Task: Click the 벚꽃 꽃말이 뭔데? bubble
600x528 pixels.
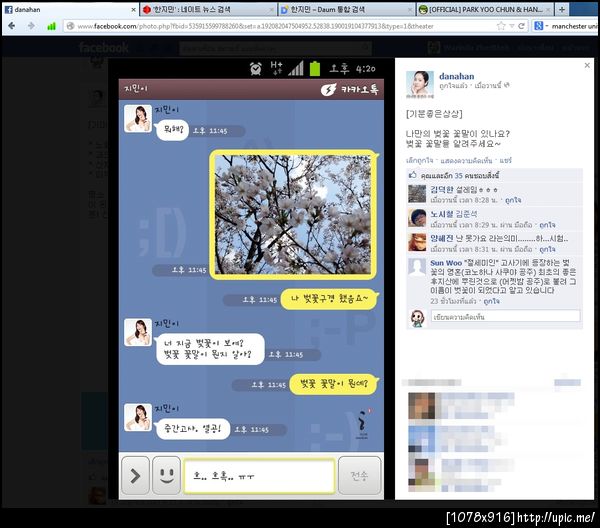Action: point(334,384)
